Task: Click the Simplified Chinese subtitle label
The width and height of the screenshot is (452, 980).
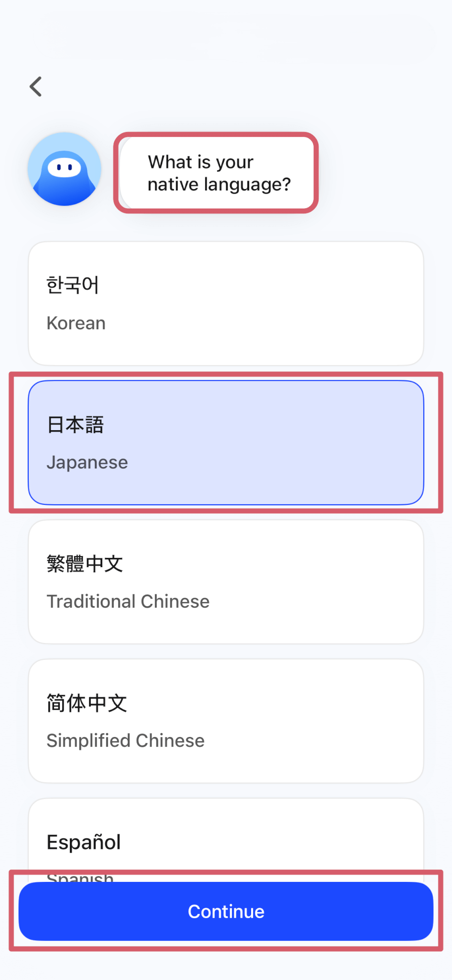Action: 125,741
